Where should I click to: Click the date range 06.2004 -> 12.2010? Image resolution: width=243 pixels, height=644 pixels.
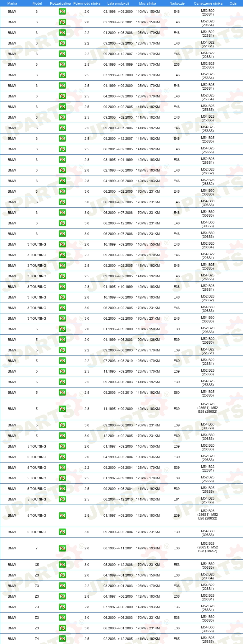(118, 499)
